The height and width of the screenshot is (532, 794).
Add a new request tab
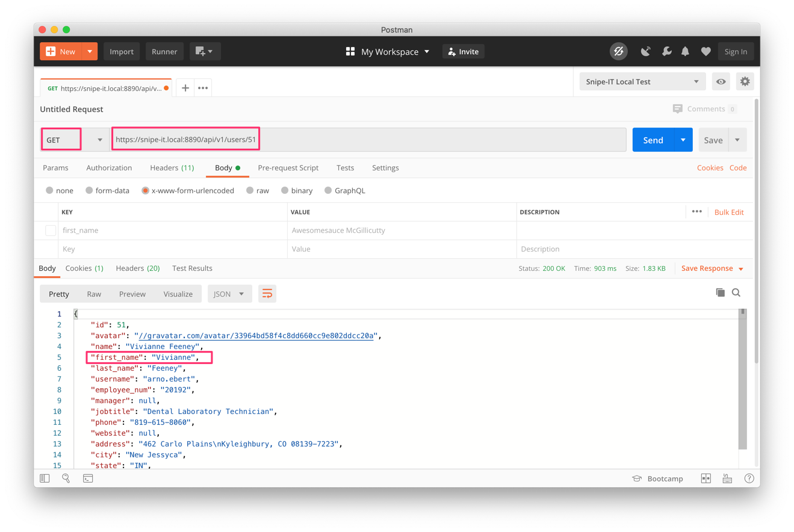(185, 88)
